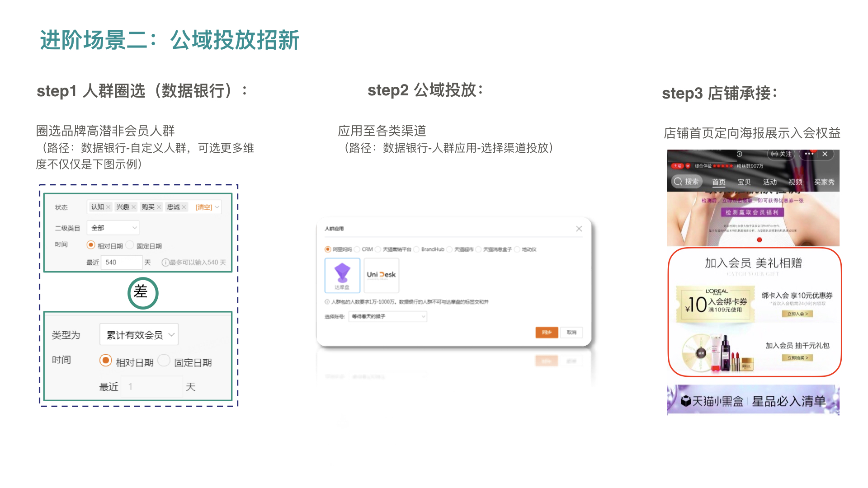Click the 绑卡入会 享10元优惠券 text
This screenshot has width=868, height=488.
[x=797, y=295]
